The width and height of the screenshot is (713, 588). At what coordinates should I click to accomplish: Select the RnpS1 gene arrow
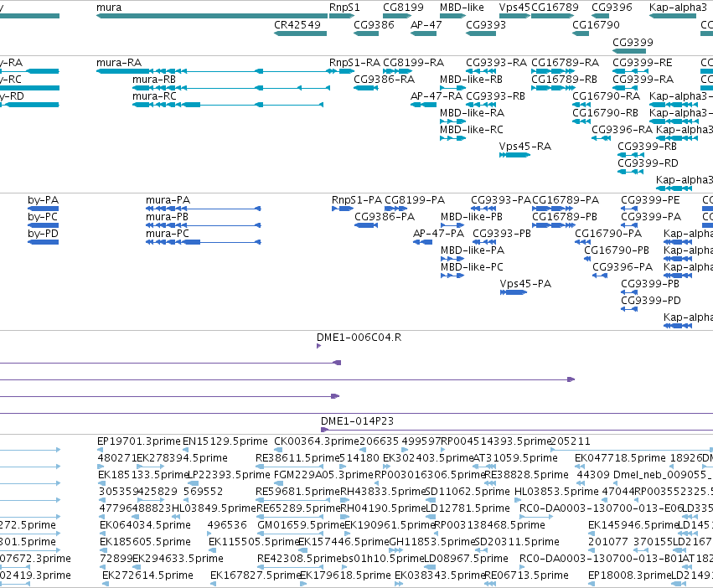tap(342, 16)
